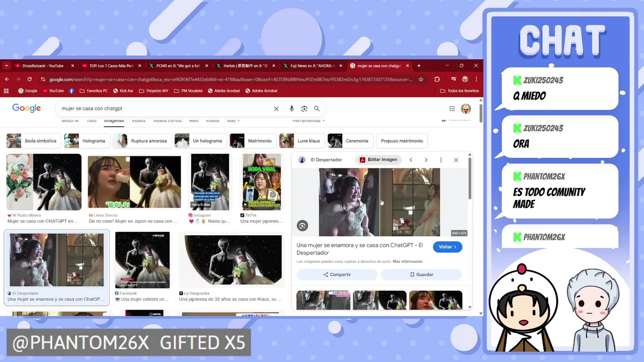Open a new browser tab with plus icon

click(419, 65)
